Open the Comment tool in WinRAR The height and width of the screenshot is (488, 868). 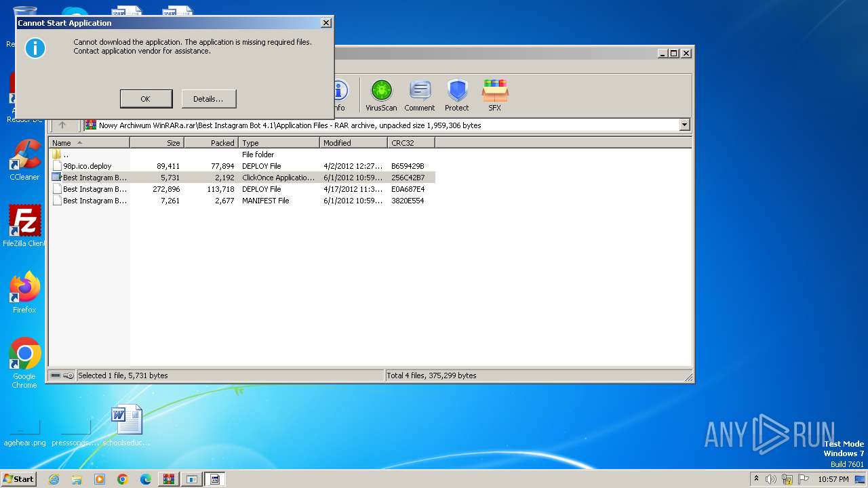(x=420, y=96)
